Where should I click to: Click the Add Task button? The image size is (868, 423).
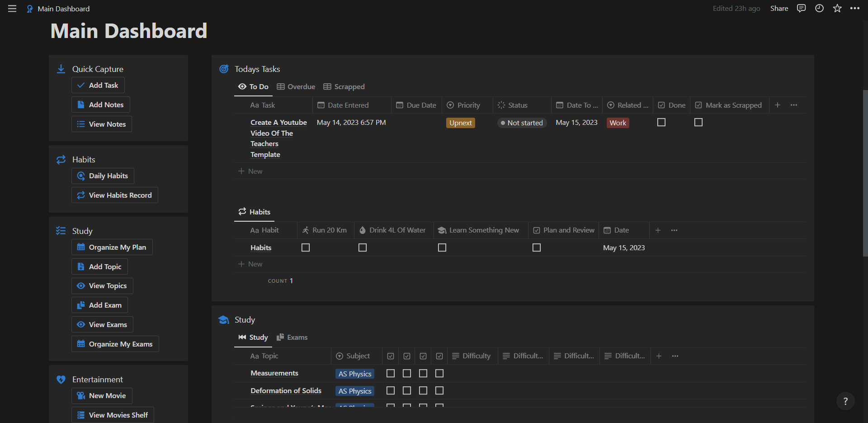(98, 85)
